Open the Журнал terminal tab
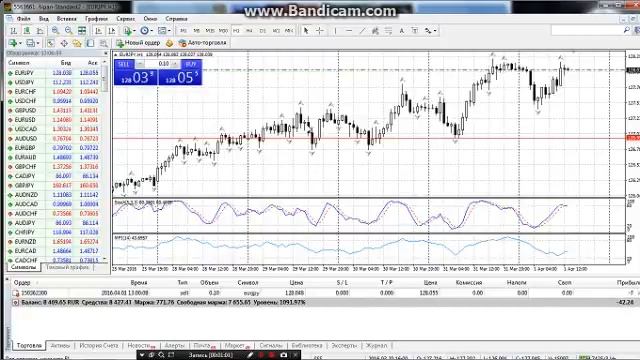Viewport: 640px width, 360px height. click(376, 345)
